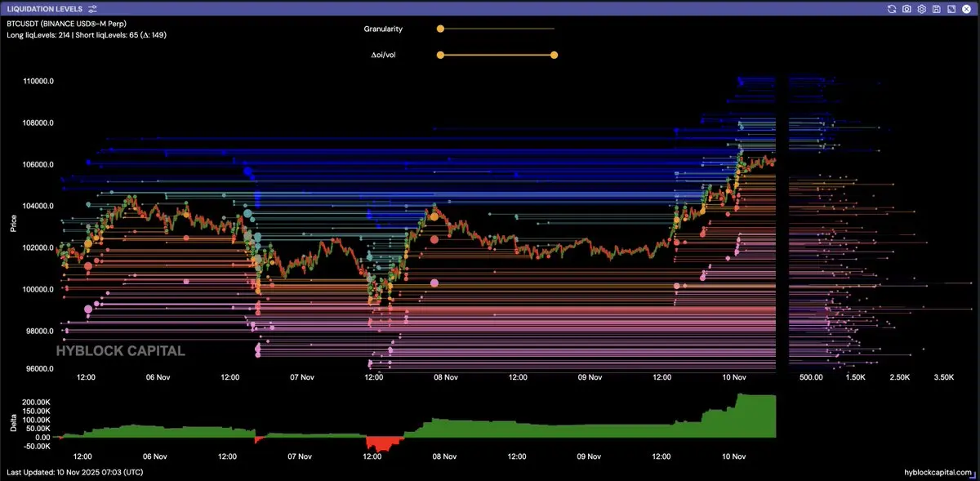
Task: Click the tall green delta bar at 10 Nov
Action: [755, 416]
